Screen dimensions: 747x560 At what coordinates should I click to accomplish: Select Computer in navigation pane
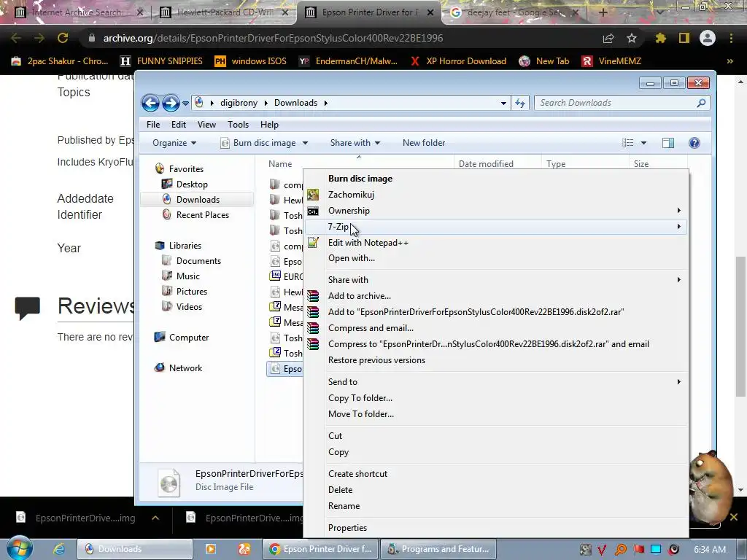pos(189,337)
